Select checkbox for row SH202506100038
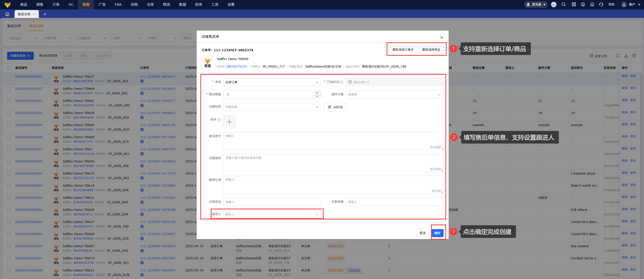This screenshot has width=644, height=279. point(9,270)
